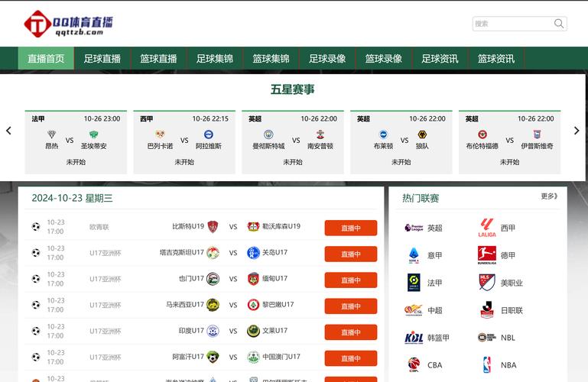Switch to the 足球直播 tab
The image size is (588, 382).
tap(102, 59)
